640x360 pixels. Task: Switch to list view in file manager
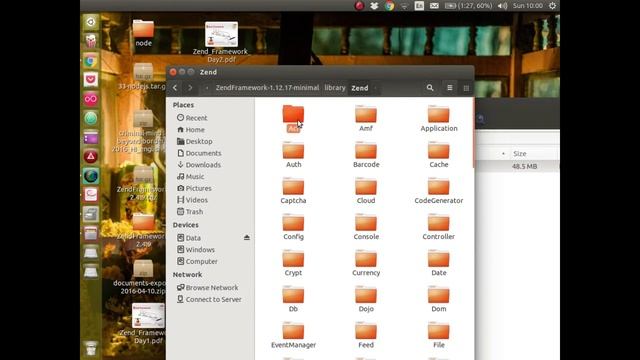coord(449,88)
